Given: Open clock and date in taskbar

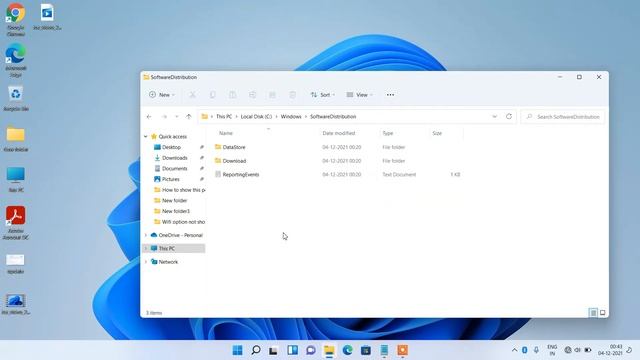Looking at the screenshot, I should [610, 350].
